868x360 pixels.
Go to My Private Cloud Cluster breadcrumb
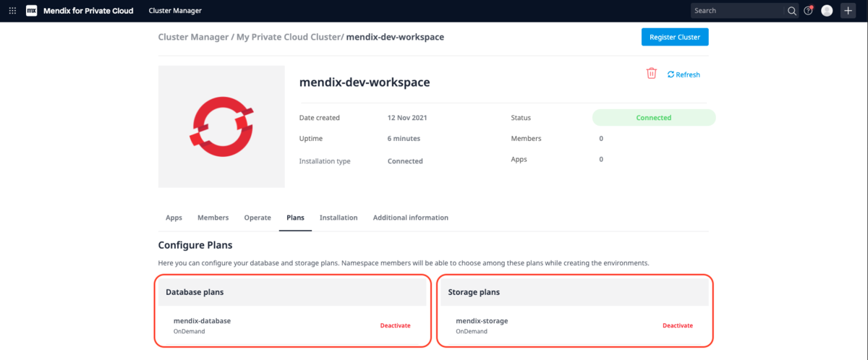coord(289,37)
